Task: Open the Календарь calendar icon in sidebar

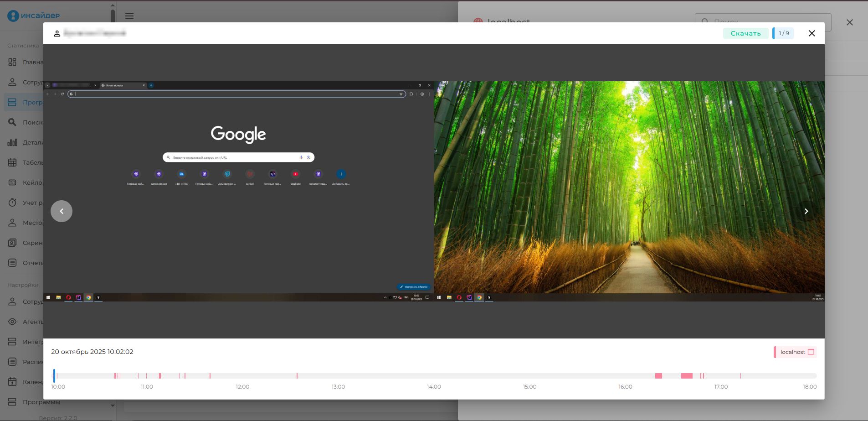Action: (x=12, y=382)
